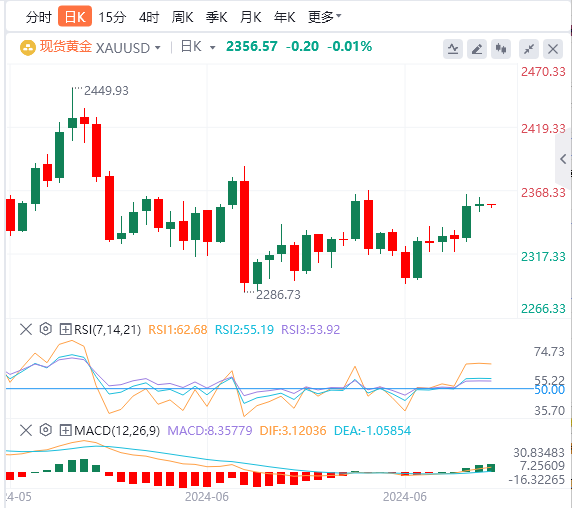The width and height of the screenshot is (572, 508).
Task: Select the pencil drawing tool icon
Action: 477,49
